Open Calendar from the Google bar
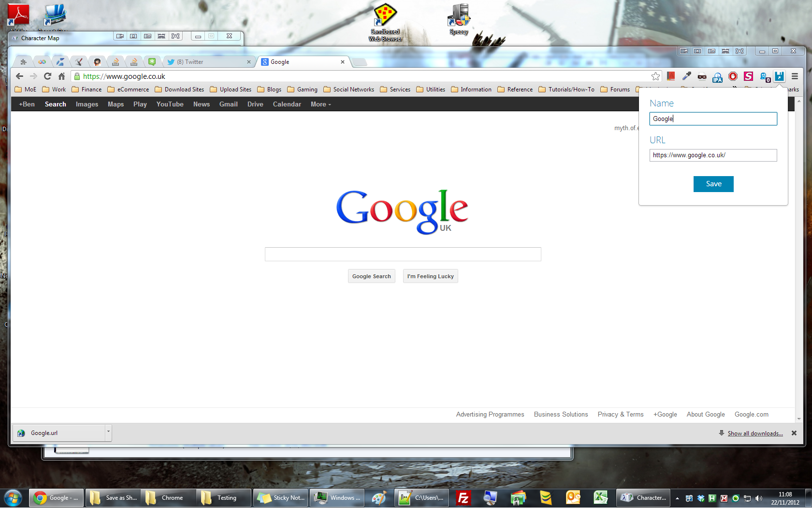Viewport: 812px width, 508px height. (x=287, y=104)
